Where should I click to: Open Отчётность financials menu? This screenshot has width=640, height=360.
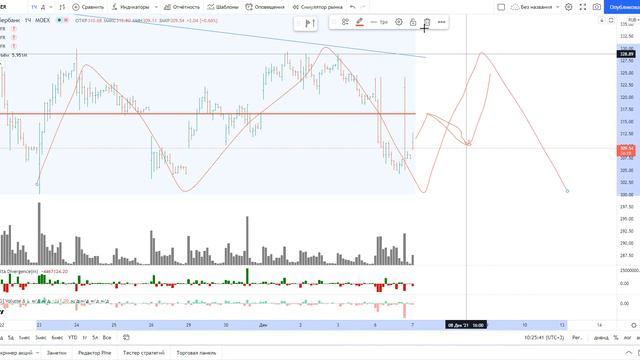click(x=182, y=7)
